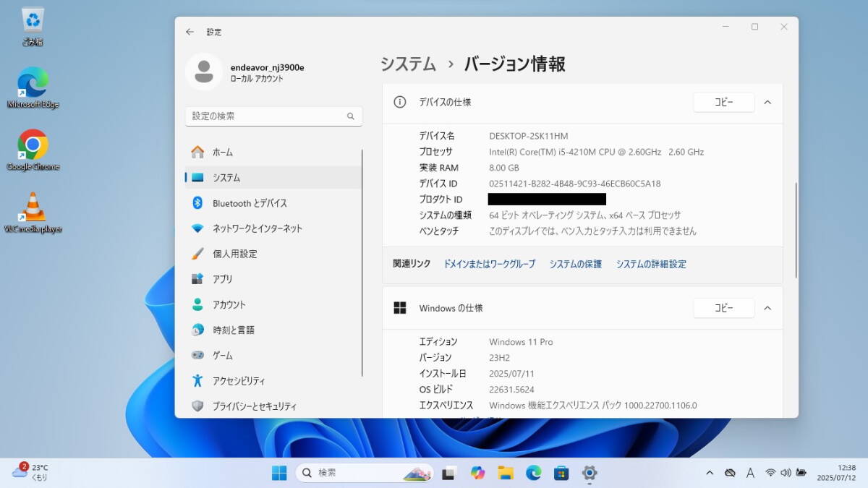The width and height of the screenshot is (868, 488).
Task: Click the プライバシーとセキュリティ shield icon
Action: coord(197,406)
